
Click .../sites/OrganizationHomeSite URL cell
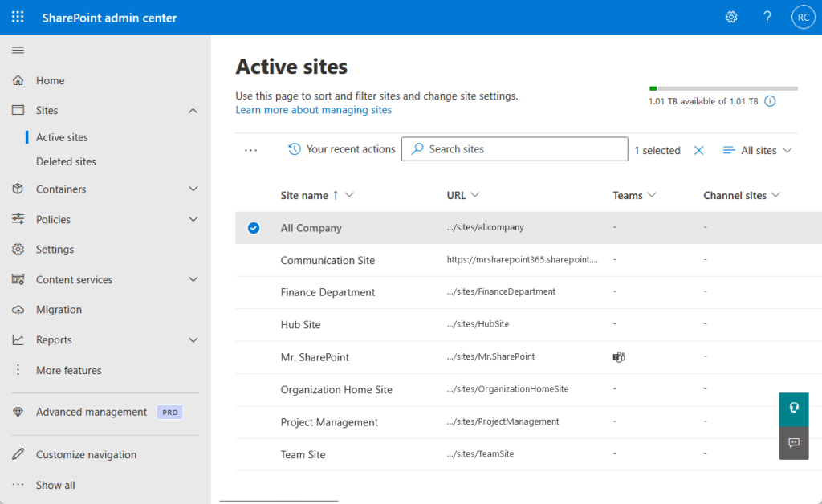(x=507, y=388)
